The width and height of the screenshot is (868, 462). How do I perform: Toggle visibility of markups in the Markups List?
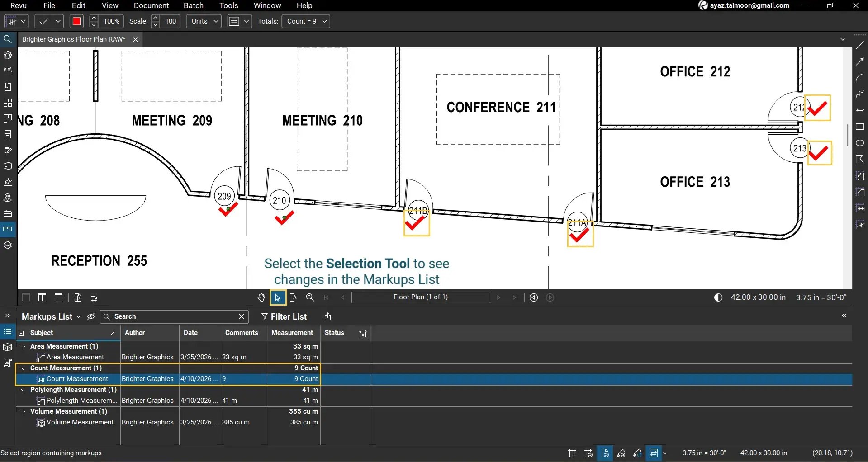coord(91,316)
